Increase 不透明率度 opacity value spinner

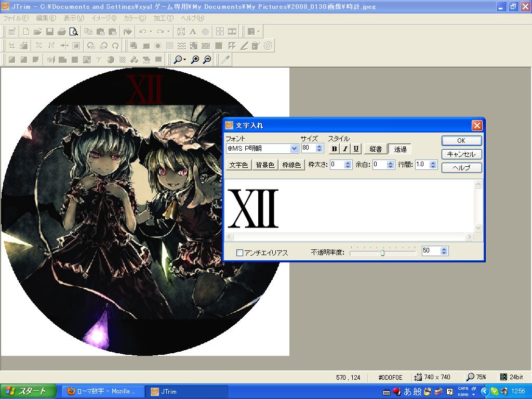pyautogui.click(x=444, y=249)
